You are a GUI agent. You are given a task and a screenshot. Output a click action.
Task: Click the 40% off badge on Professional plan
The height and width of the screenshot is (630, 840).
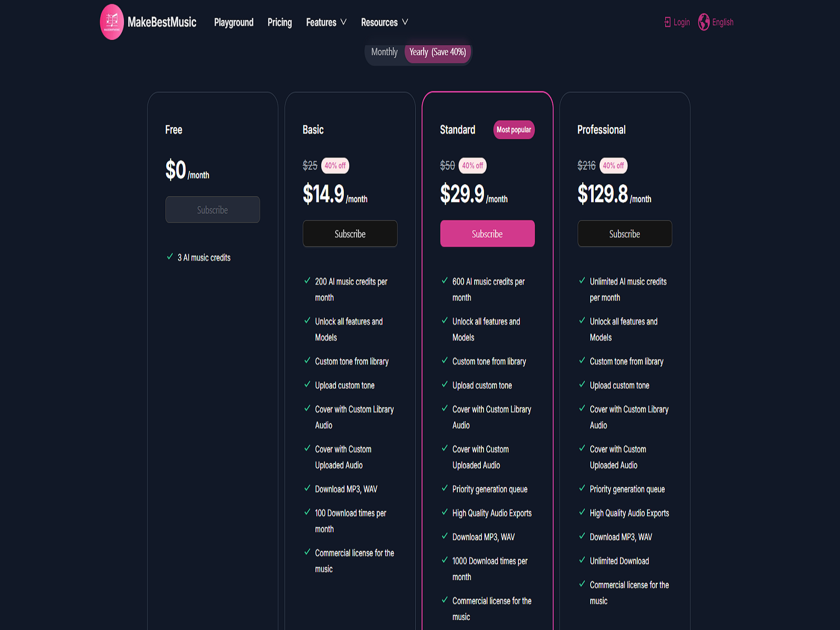tap(613, 165)
